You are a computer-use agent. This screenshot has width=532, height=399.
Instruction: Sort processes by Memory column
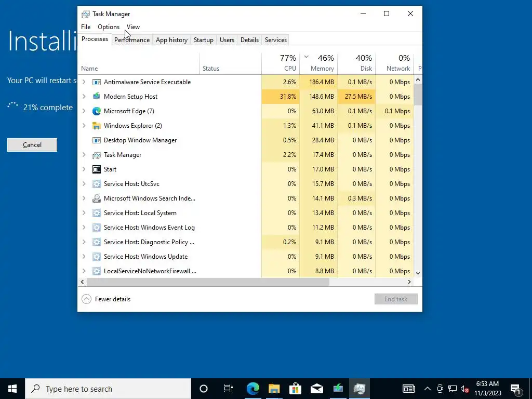(318, 63)
